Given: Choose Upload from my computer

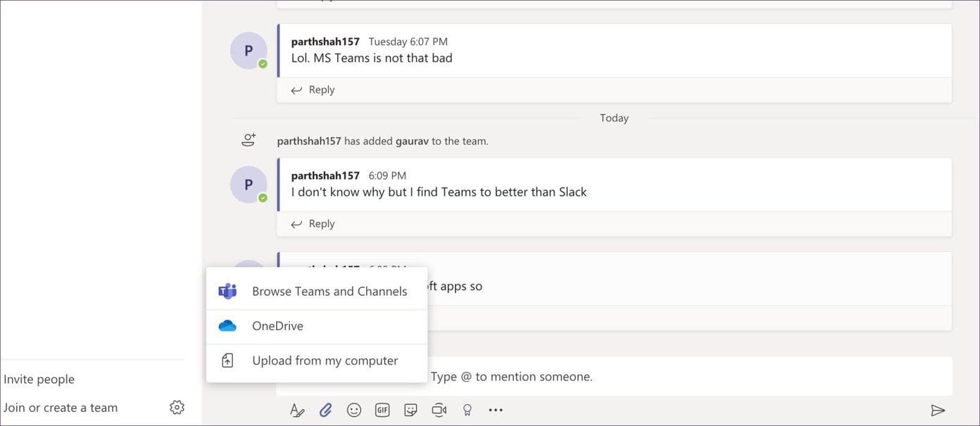Looking at the screenshot, I should (317, 361).
